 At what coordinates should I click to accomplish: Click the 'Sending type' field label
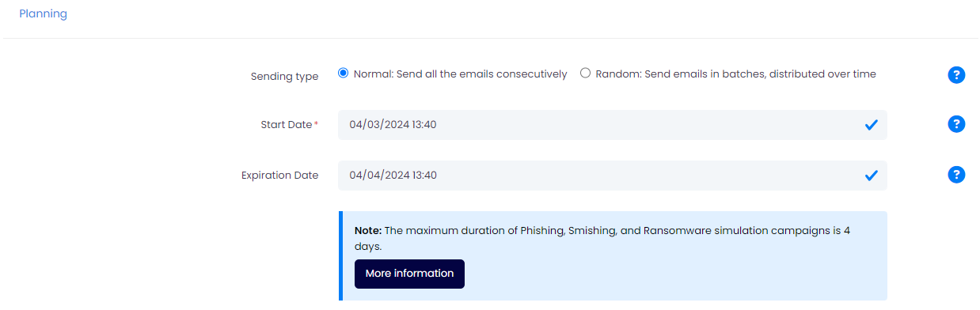pos(284,77)
